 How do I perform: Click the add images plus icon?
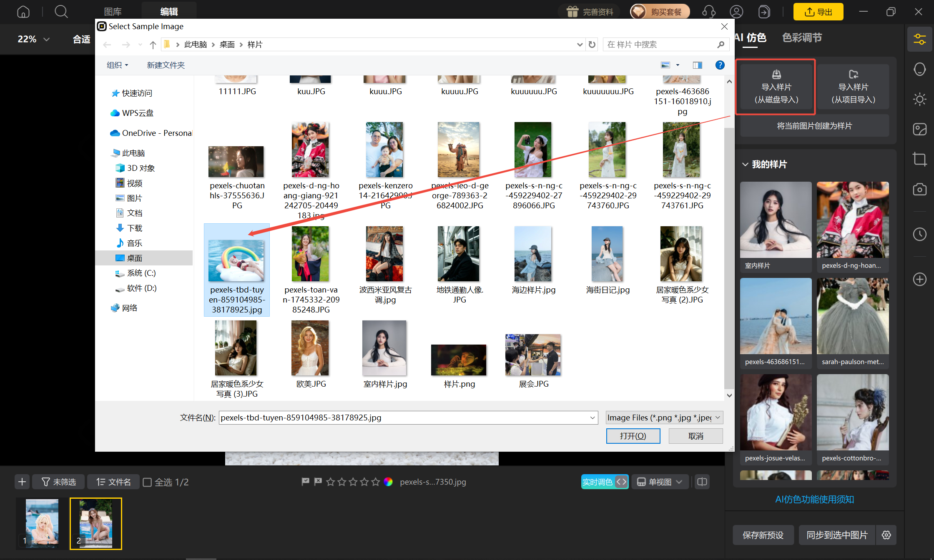(x=22, y=482)
